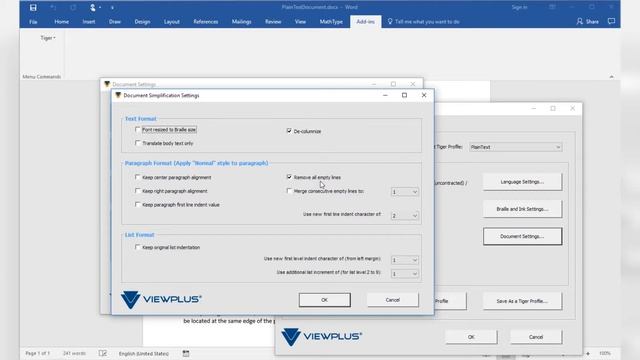
Task: Check Merge consecutive empty lines to
Action: pyautogui.click(x=289, y=191)
